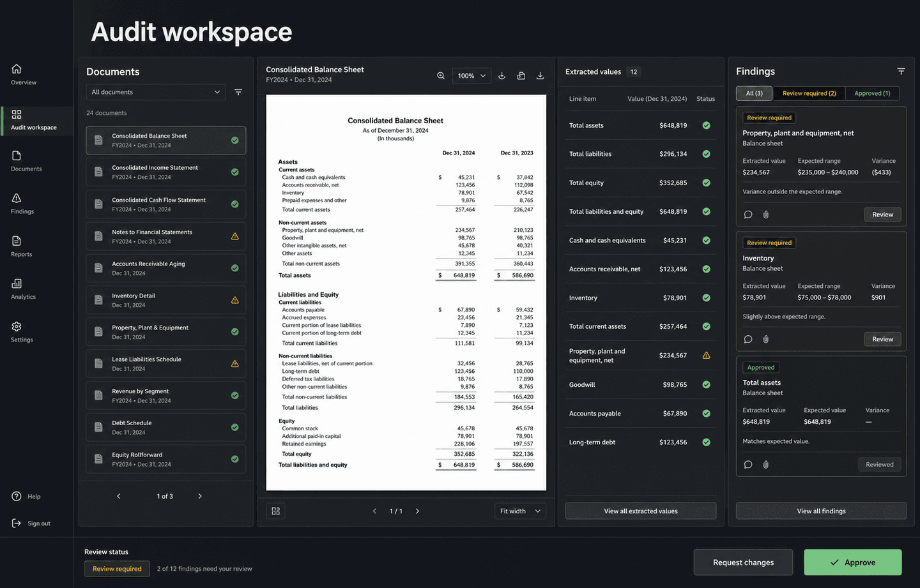Add comment on Property, plant finding

[x=748, y=215]
